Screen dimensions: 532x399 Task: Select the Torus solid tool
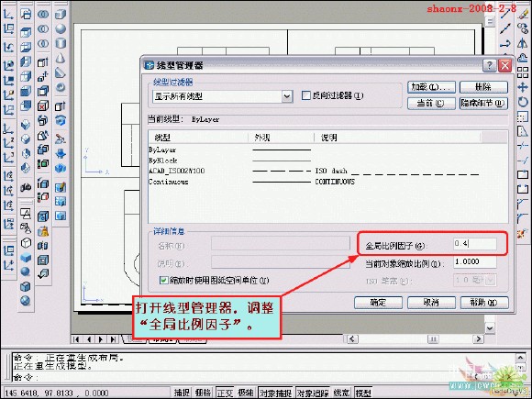coord(61,87)
